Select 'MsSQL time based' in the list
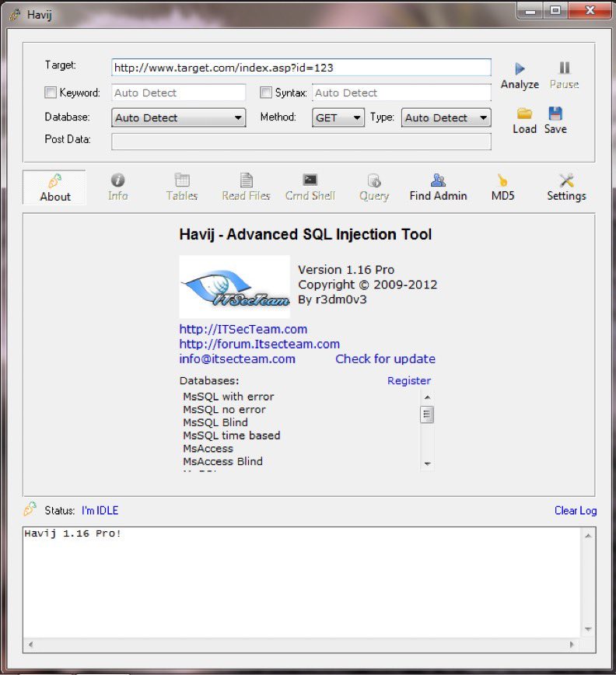 (232, 435)
